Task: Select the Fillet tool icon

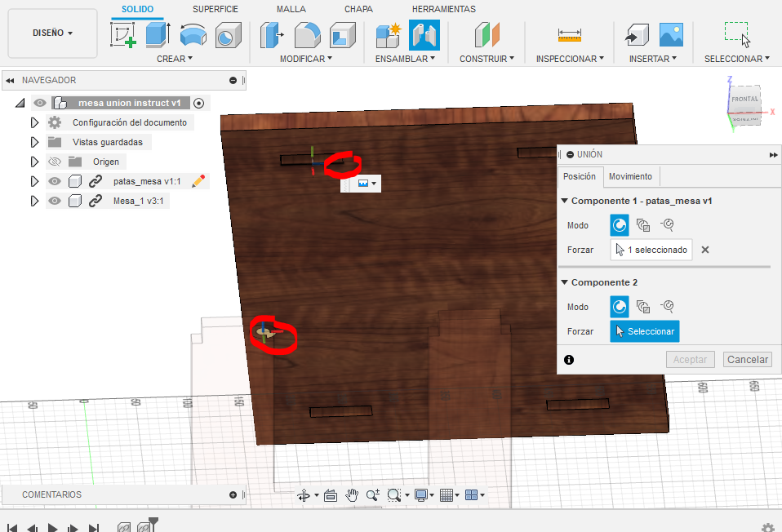Action: [307, 35]
